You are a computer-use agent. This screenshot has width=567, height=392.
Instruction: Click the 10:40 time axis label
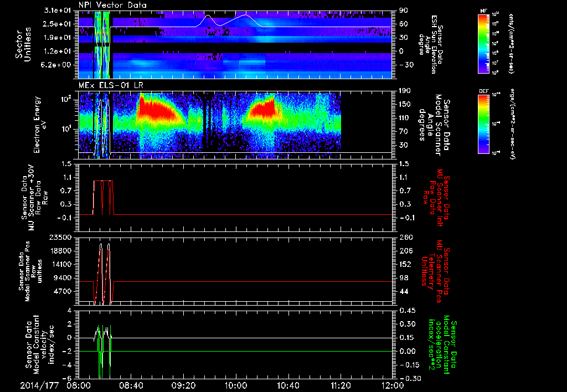(288, 385)
